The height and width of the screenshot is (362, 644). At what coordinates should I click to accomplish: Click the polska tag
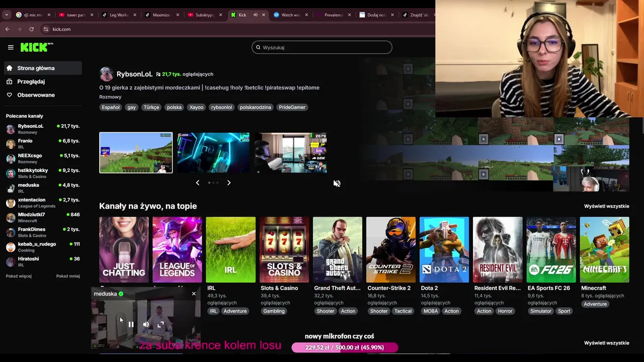point(174,107)
